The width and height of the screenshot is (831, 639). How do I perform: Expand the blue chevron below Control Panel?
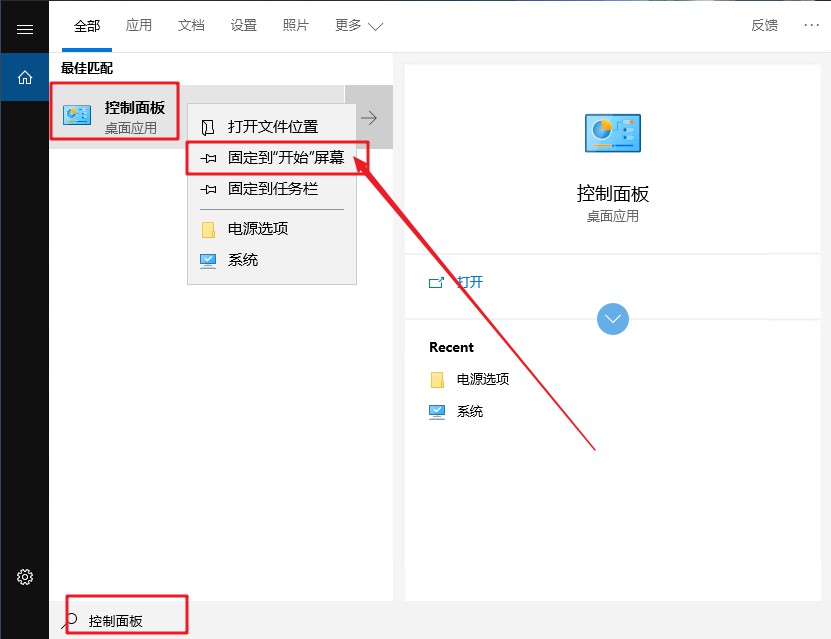[x=613, y=319]
